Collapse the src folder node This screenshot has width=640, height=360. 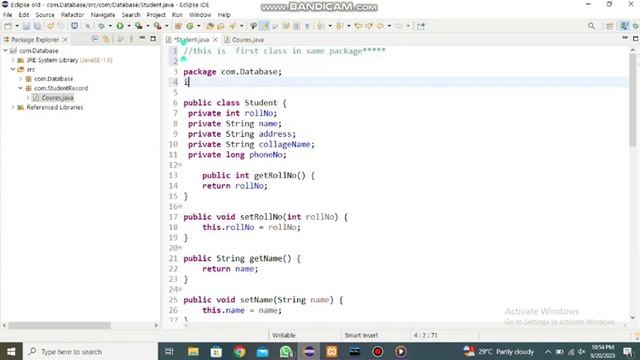tap(13, 69)
